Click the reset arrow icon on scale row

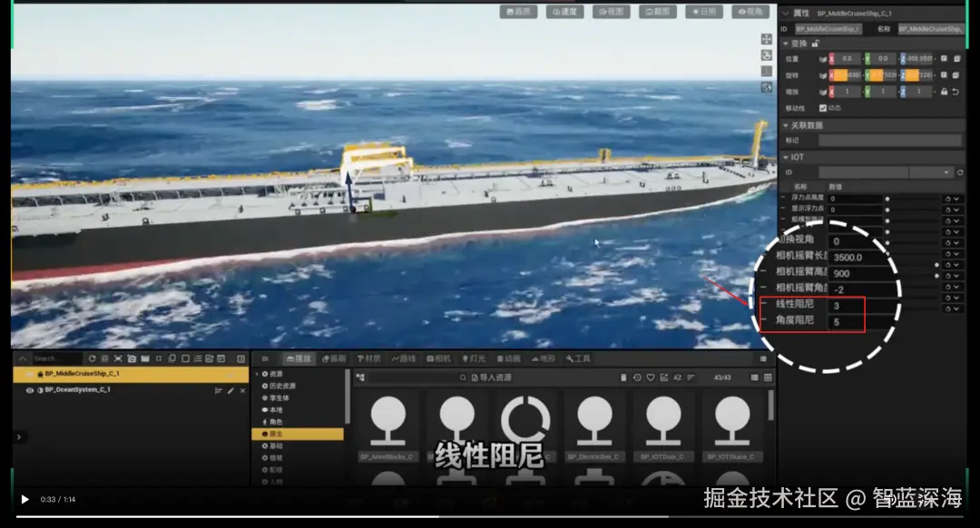pos(955,92)
